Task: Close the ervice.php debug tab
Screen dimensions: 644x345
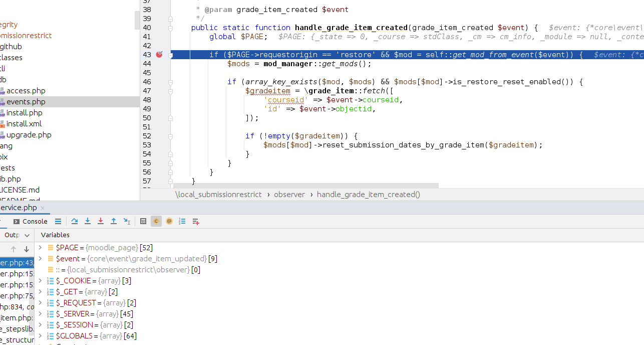Action: tap(43, 208)
